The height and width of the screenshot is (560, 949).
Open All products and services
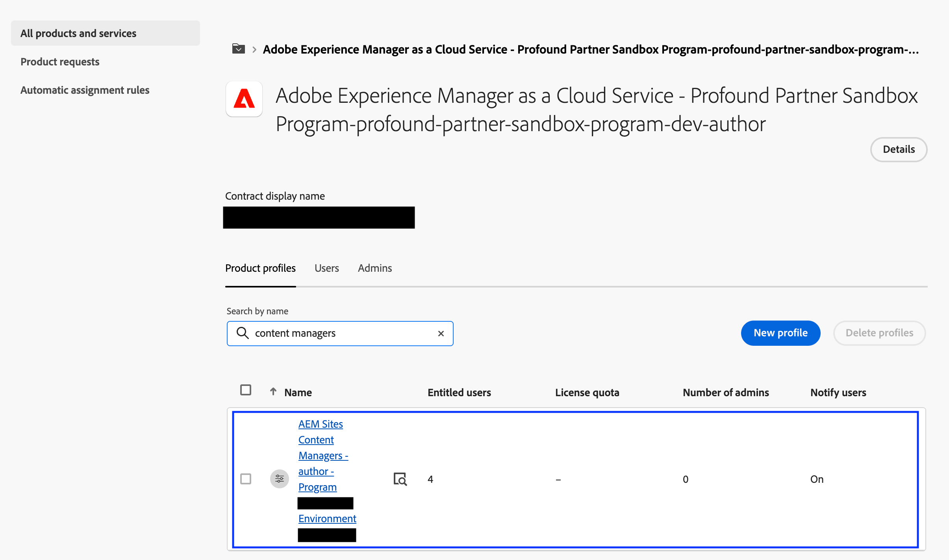(106, 33)
